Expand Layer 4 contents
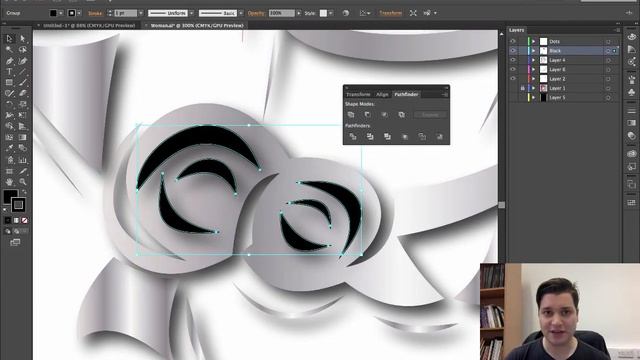640x360 pixels. 533,60
